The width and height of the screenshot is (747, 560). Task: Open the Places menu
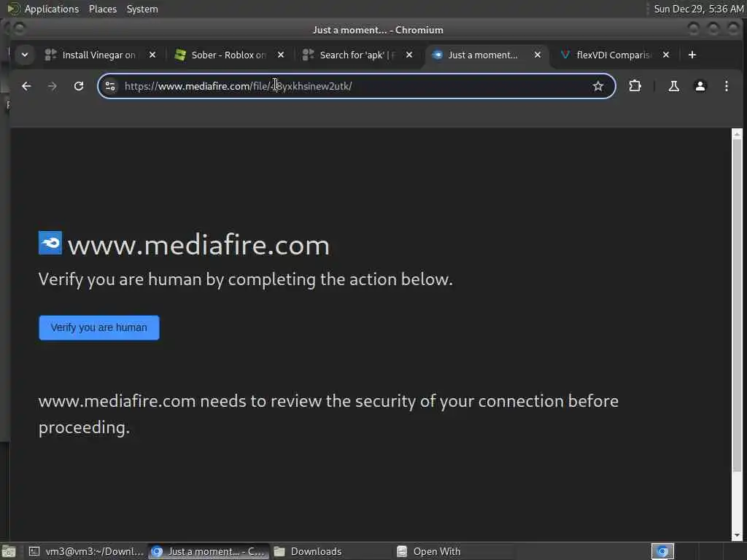pos(102,9)
